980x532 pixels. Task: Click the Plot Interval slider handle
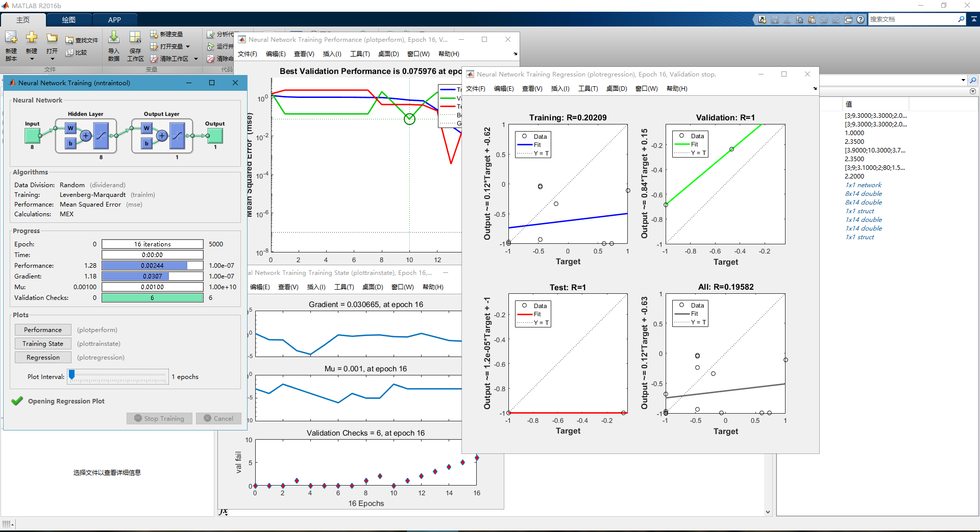click(x=72, y=375)
